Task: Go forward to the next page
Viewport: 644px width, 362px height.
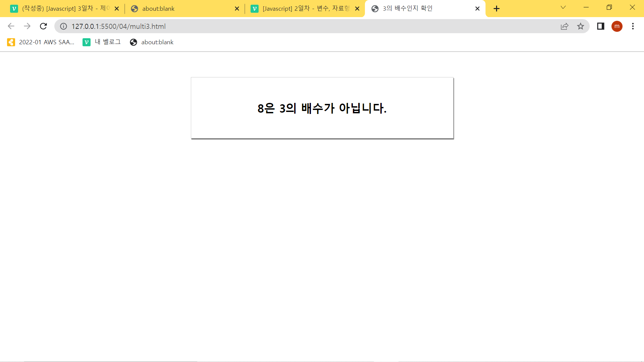Action: point(27,26)
